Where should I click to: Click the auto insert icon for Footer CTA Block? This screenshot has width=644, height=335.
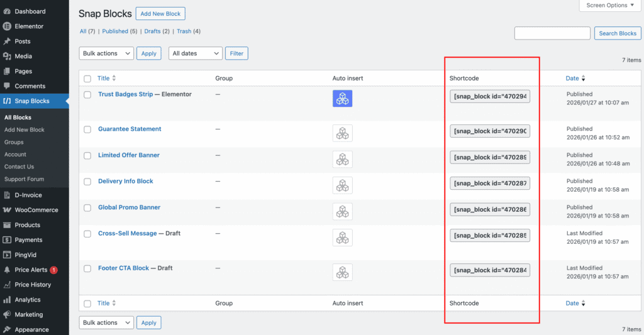click(x=342, y=272)
